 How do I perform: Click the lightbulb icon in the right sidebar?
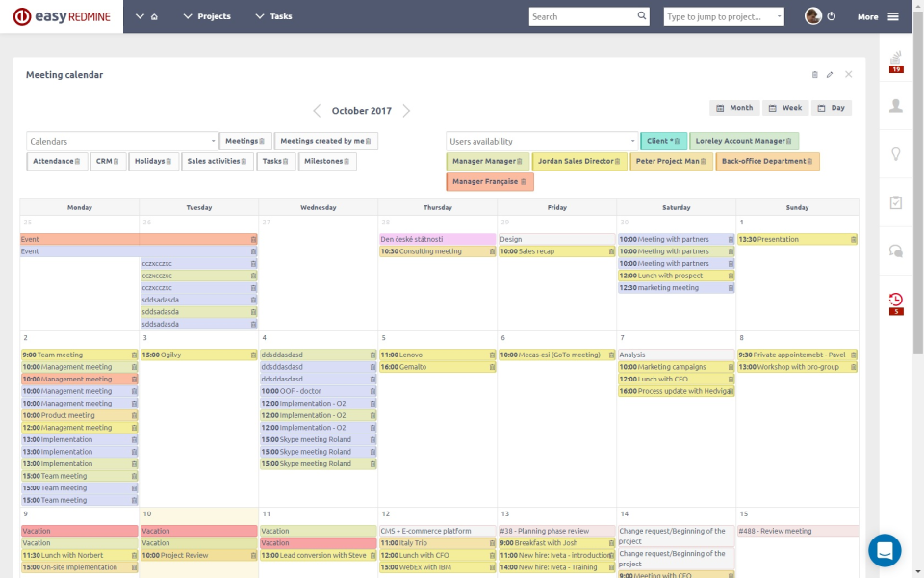pos(895,154)
